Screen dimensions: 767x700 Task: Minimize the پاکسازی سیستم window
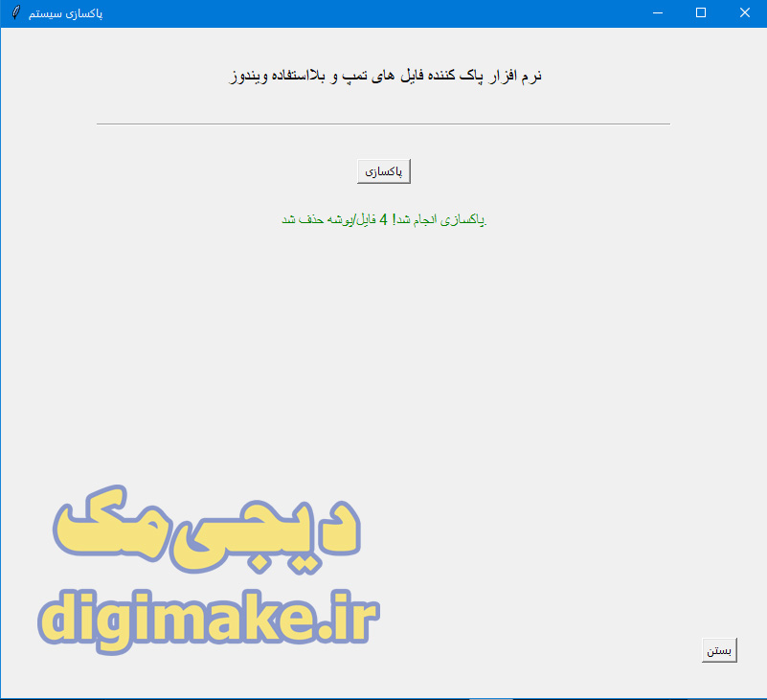tap(658, 12)
